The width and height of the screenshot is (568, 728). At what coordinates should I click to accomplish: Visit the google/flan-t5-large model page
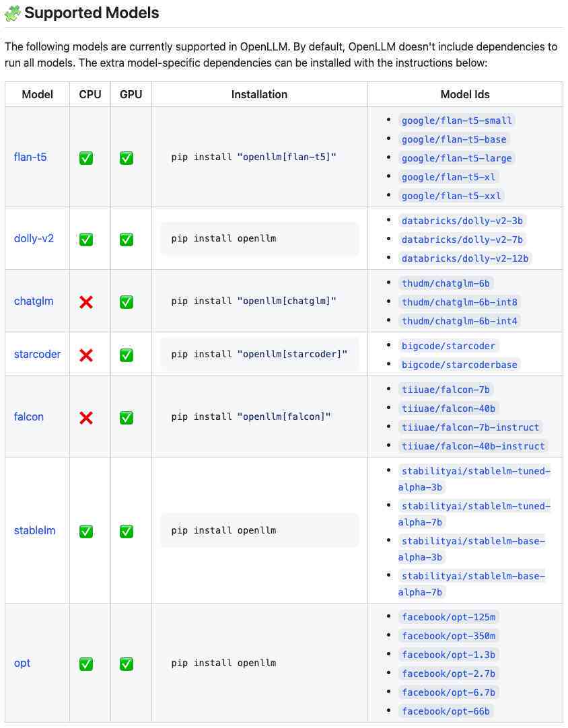(x=456, y=158)
